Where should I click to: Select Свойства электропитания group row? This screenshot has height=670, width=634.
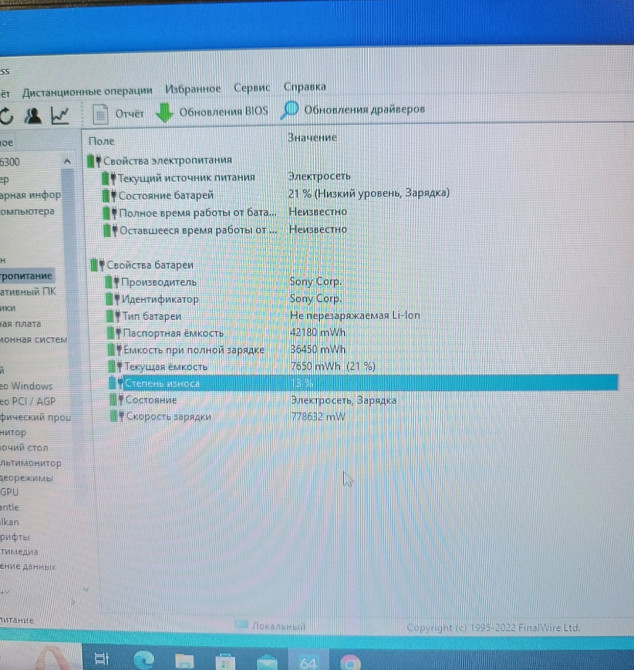coord(167,160)
